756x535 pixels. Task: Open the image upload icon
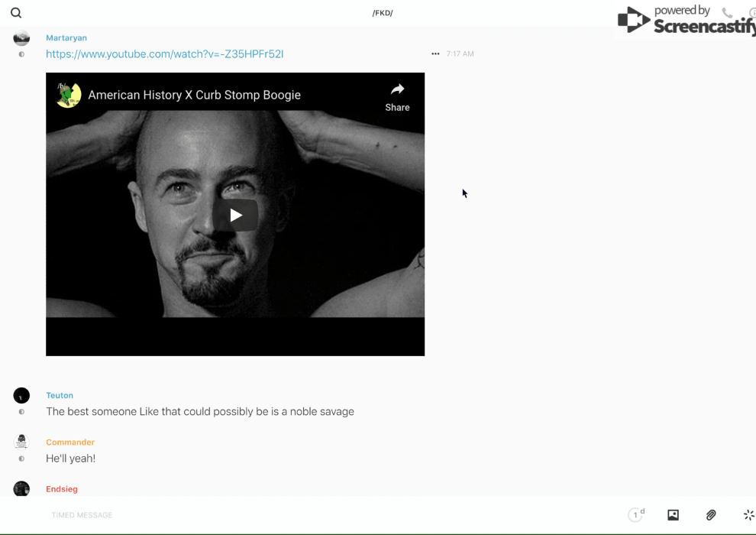coord(673,515)
